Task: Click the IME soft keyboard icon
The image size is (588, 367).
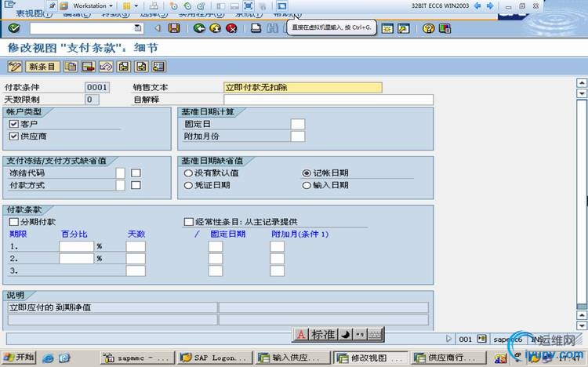Action: coord(375,334)
